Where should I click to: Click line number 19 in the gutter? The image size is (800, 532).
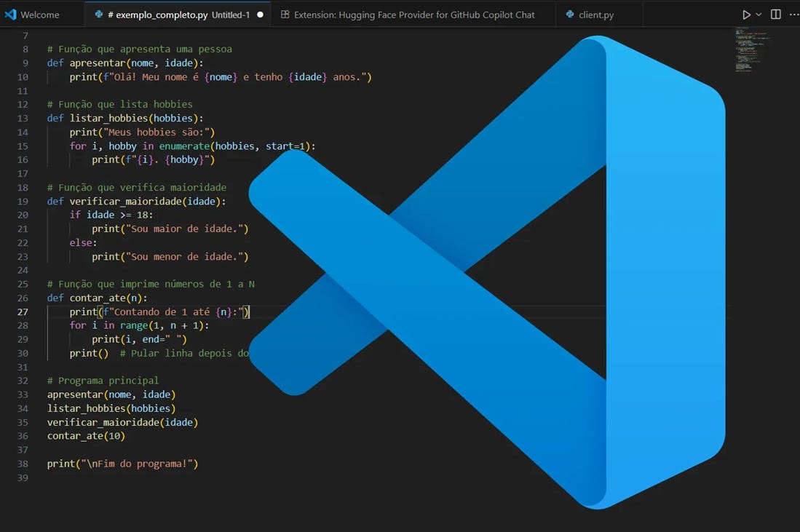[23, 202]
